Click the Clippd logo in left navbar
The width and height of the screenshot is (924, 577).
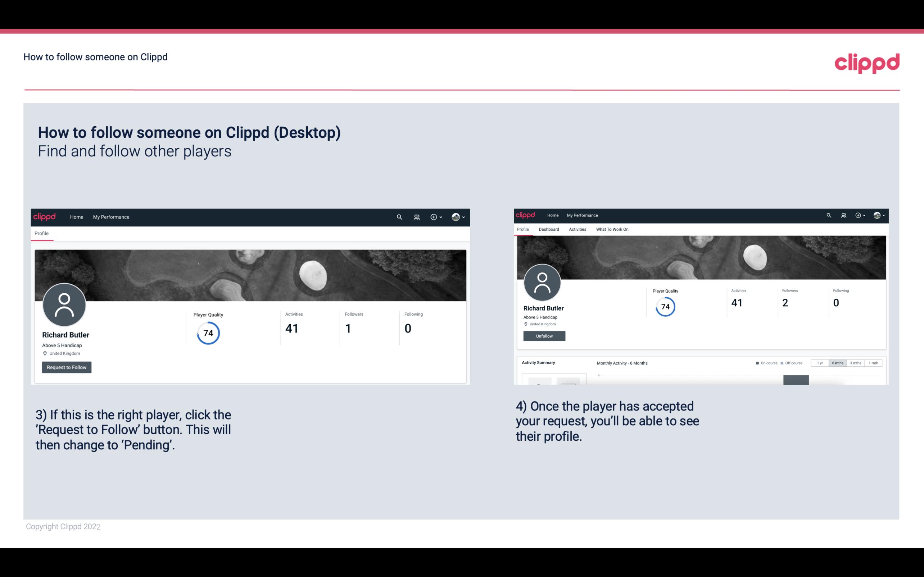pos(45,217)
